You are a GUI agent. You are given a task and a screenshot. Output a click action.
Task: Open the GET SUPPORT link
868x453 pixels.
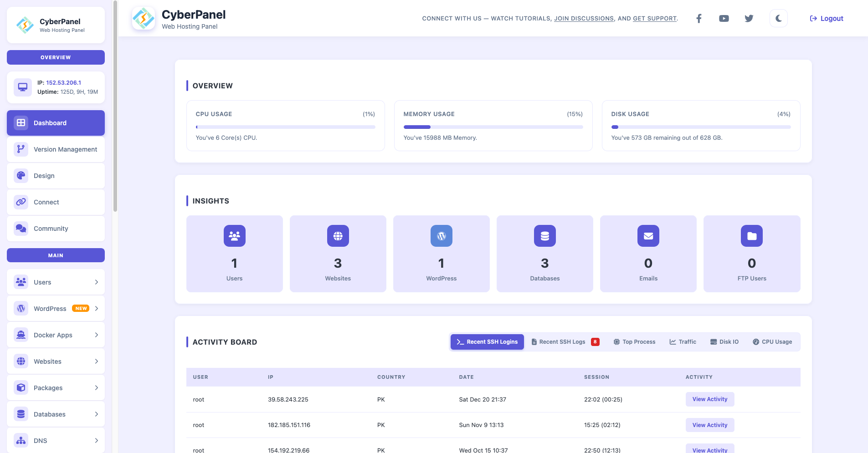pyautogui.click(x=654, y=18)
